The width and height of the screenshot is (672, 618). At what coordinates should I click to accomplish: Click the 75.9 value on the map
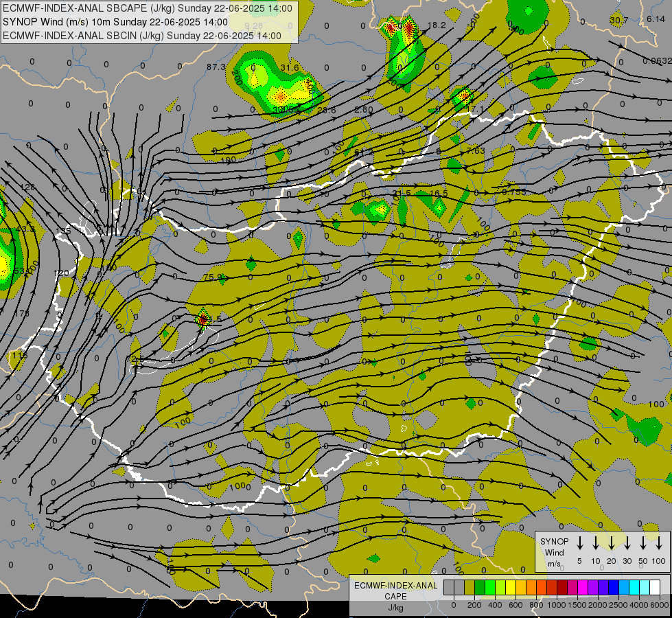click(x=213, y=277)
